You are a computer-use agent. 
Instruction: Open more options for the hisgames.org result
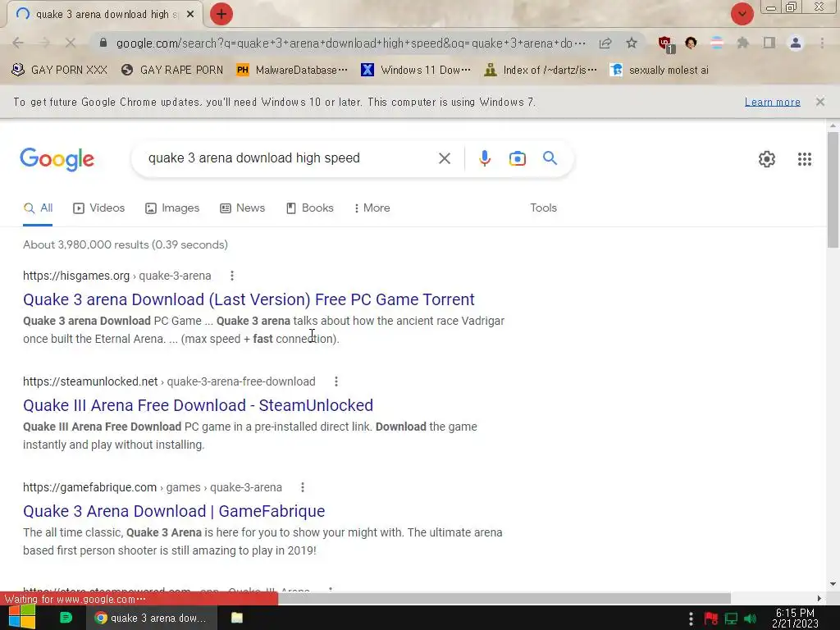(x=232, y=276)
